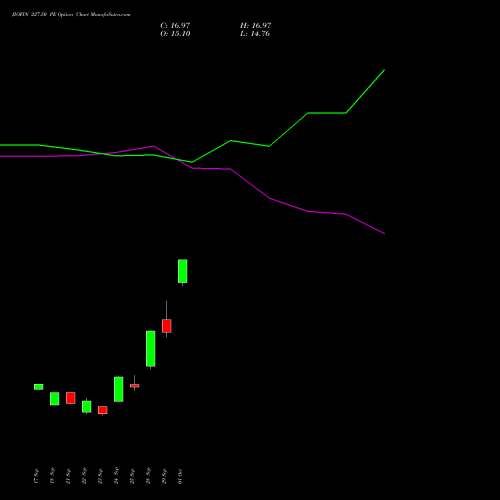This screenshot has height=500, width=500.
Task: Select the small red candle above 25 Sep
Action: click(x=135, y=385)
